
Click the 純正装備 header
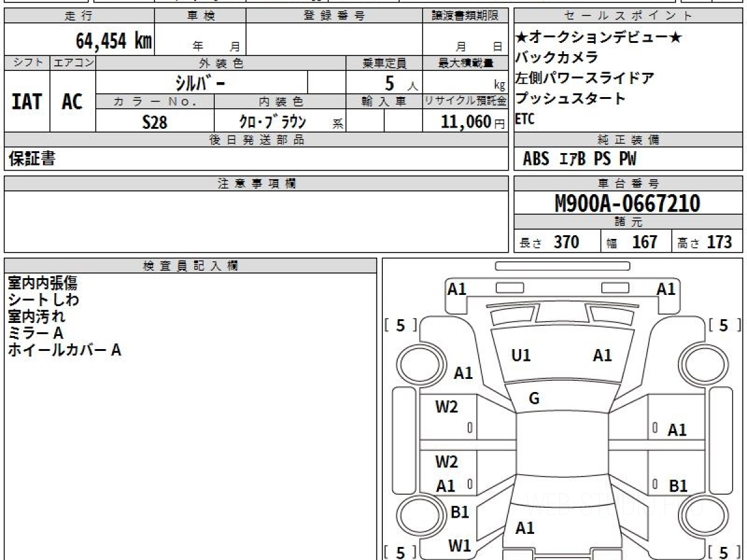(x=629, y=140)
